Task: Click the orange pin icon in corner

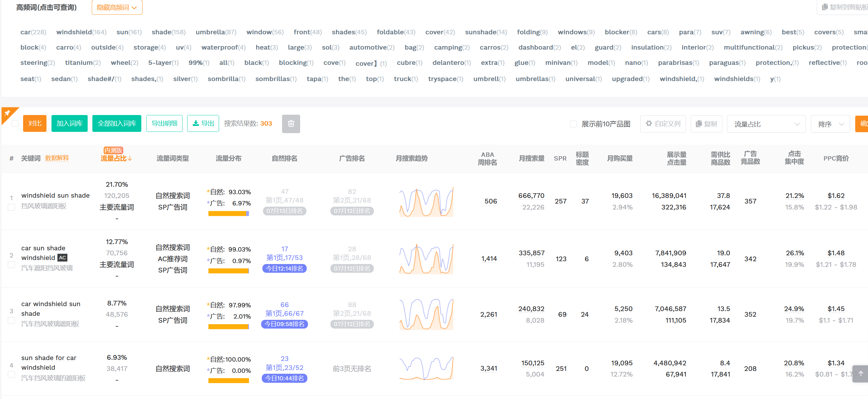Action: tap(7, 113)
